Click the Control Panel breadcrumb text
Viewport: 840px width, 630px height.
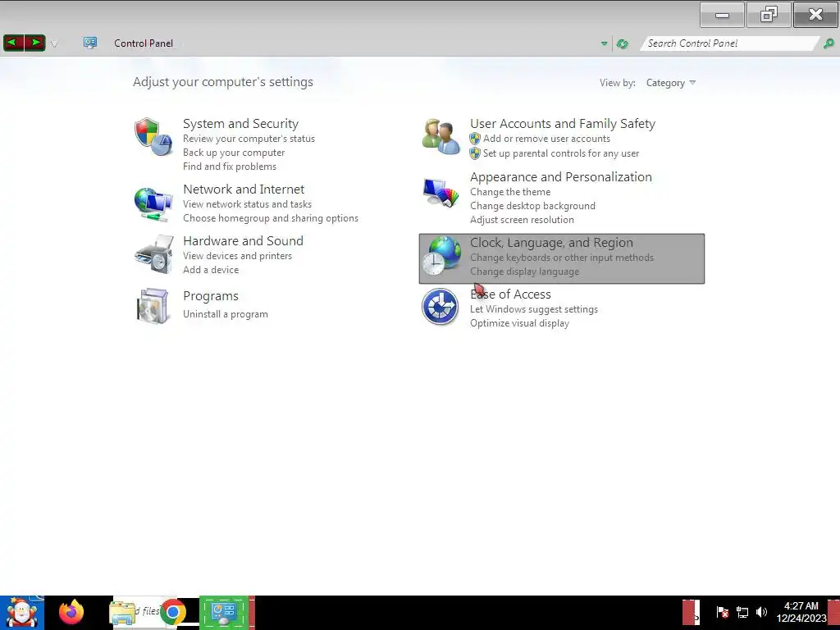143,43
